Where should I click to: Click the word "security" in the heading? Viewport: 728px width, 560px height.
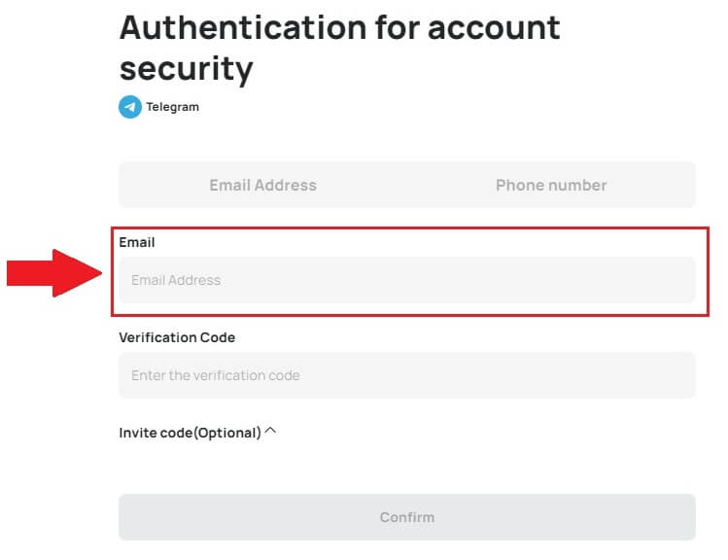point(186,68)
